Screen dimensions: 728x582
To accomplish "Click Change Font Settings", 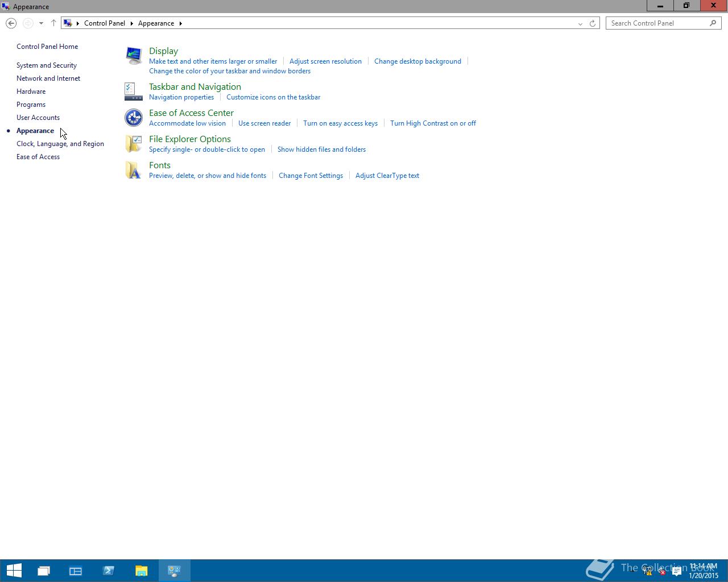I will [x=311, y=176].
